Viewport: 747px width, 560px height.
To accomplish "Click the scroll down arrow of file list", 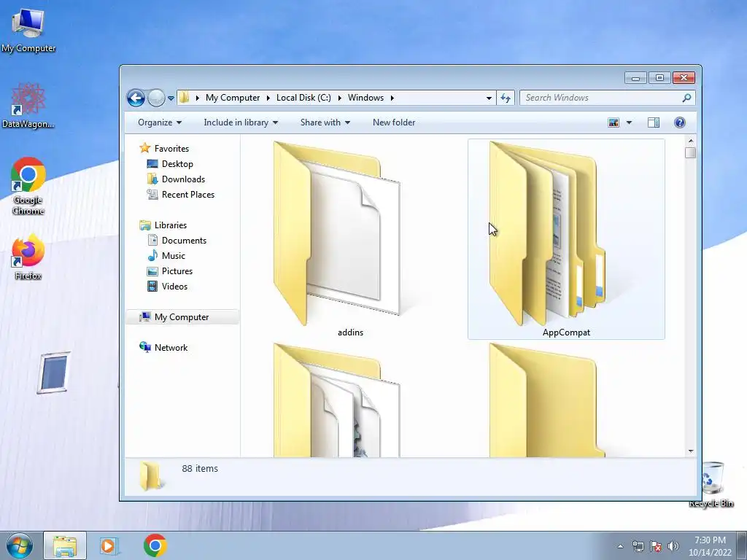I will (690, 451).
